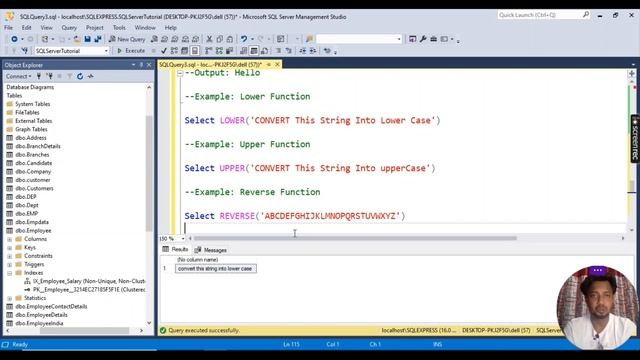Expand the Statistics folder node

[9, 298]
